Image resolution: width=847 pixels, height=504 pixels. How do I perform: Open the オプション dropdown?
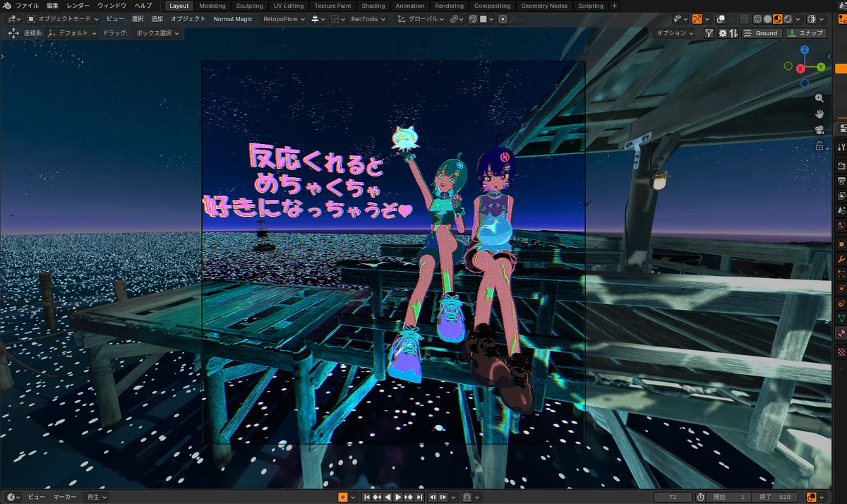click(675, 33)
